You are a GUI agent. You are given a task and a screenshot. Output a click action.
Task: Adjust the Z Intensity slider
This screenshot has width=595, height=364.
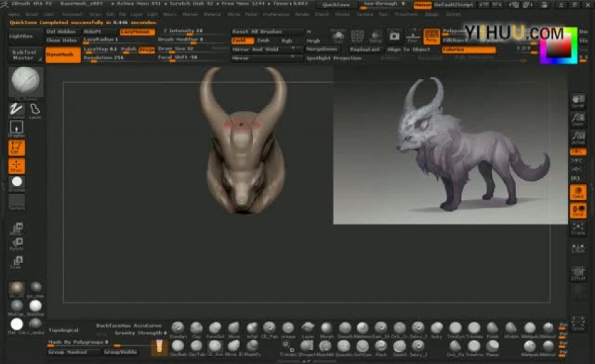point(192,32)
